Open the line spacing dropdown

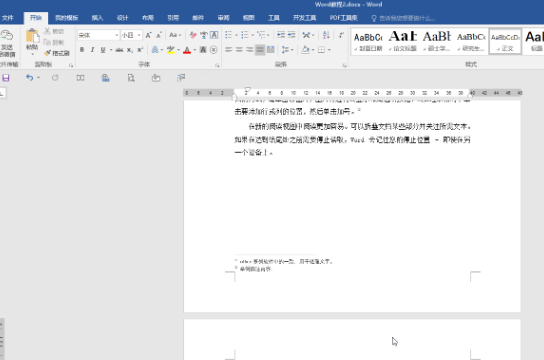[x=288, y=50]
